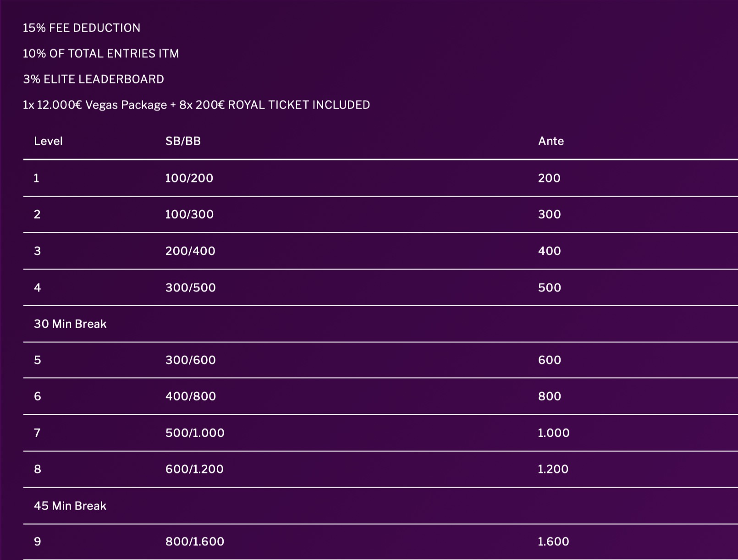This screenshot has height=560, width=738.
Task: Click the Level column header
Action: [x=48, y=141]
